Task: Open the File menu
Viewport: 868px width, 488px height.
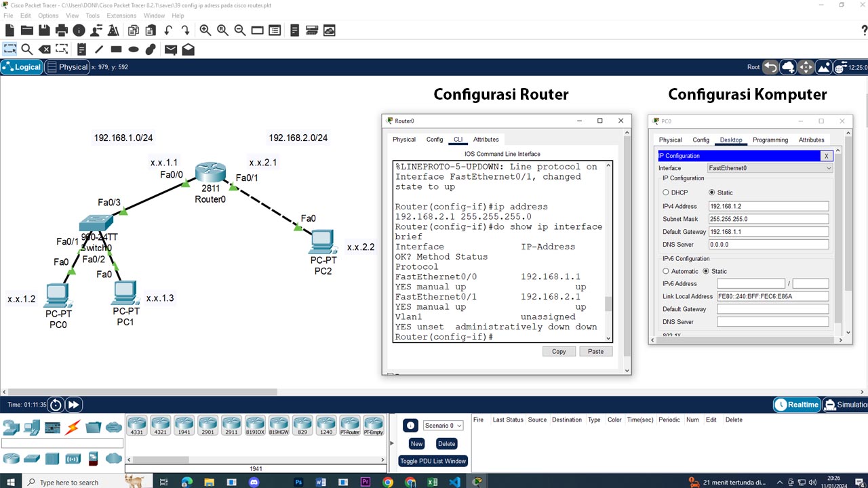Action: [8, 16]
